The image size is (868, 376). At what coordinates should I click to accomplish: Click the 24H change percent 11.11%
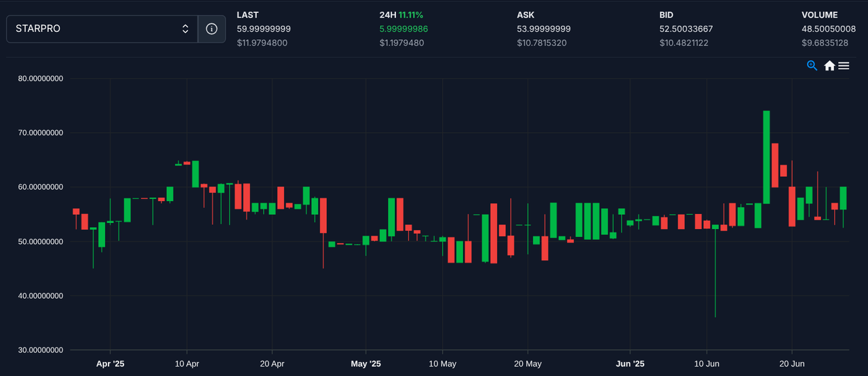tap(412, 15)
